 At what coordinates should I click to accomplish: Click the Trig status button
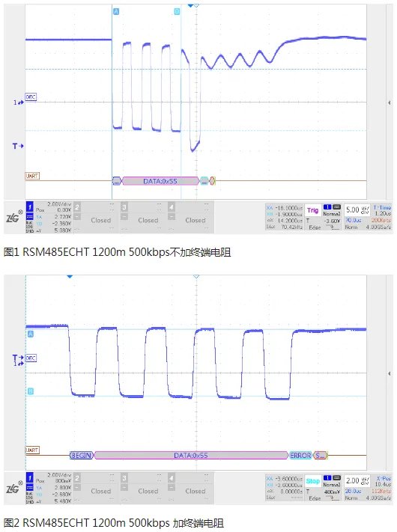tap(313, 210)
